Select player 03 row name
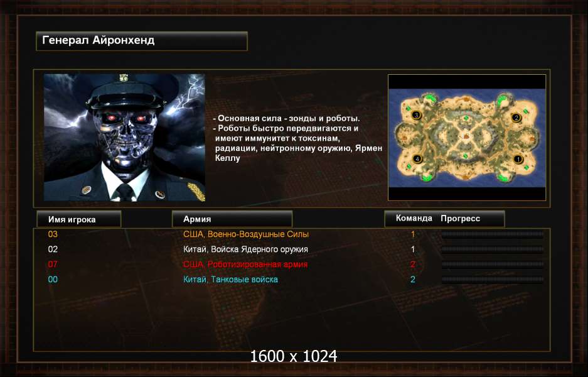 click(53, 234)
